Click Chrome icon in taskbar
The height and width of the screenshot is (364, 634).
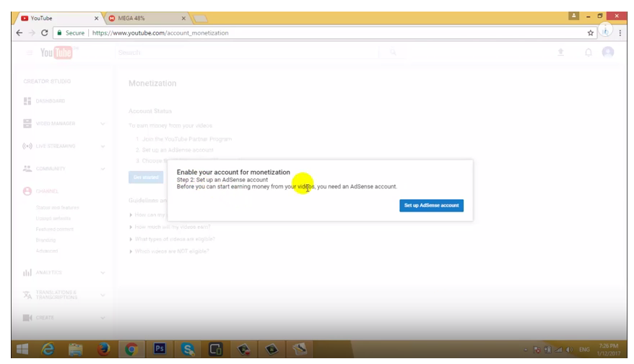131,349
